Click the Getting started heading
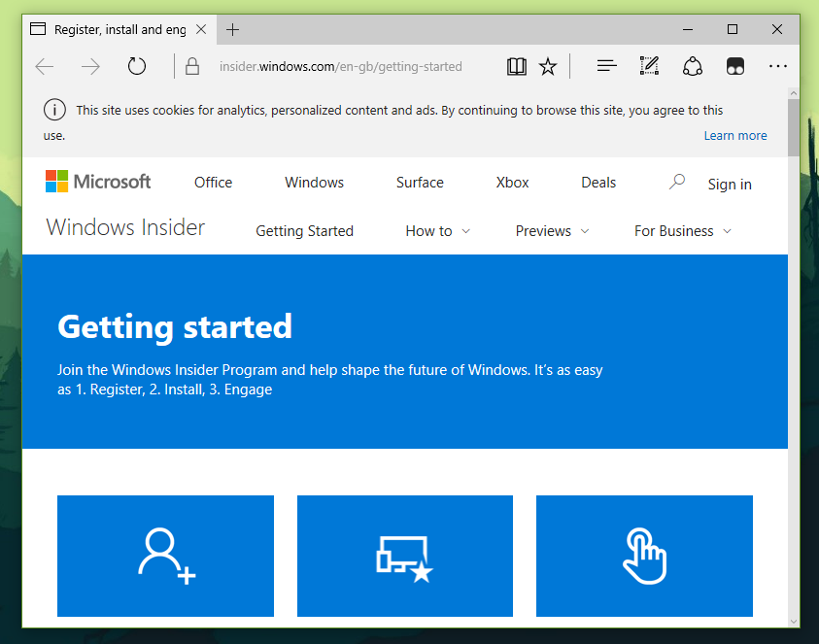This screenshot has height=644, width=819. (x=175, y=327)
